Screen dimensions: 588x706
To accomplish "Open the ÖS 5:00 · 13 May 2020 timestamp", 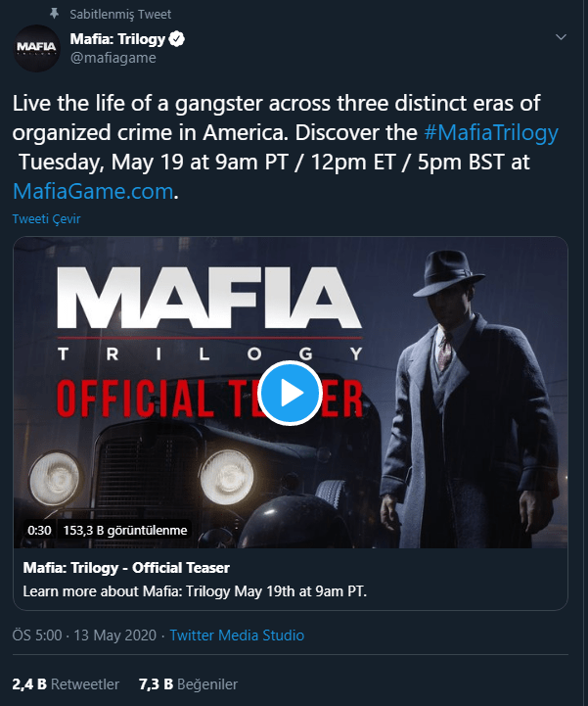I will 86,635.
